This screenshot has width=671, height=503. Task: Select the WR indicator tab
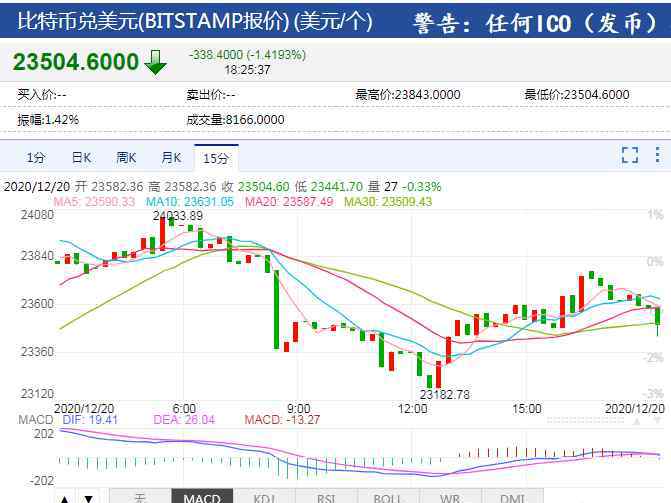(450, 497)
